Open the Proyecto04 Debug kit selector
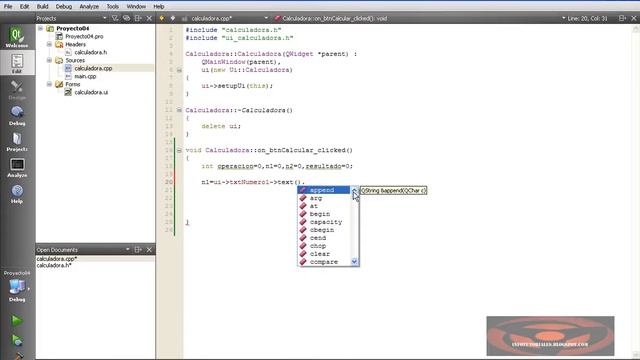 tap(17, 287)
